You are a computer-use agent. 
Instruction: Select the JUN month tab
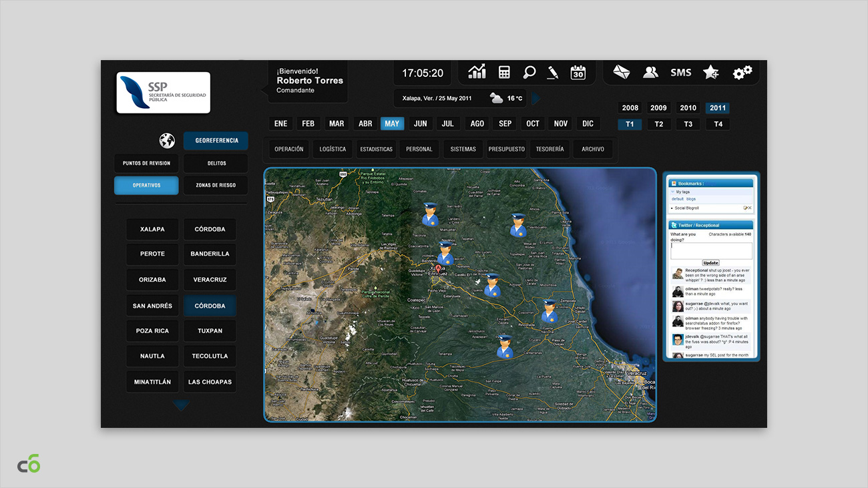point(420,124)
